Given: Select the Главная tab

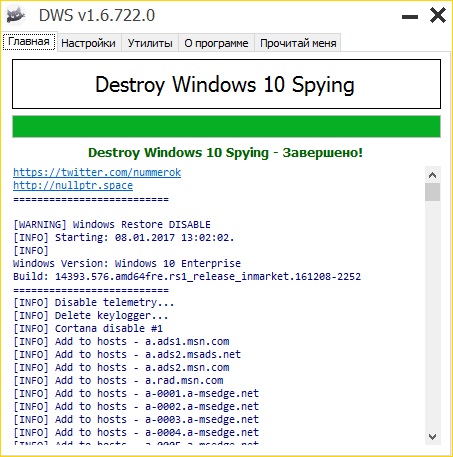Looking at the screenshot, I should tap(29, 42).
